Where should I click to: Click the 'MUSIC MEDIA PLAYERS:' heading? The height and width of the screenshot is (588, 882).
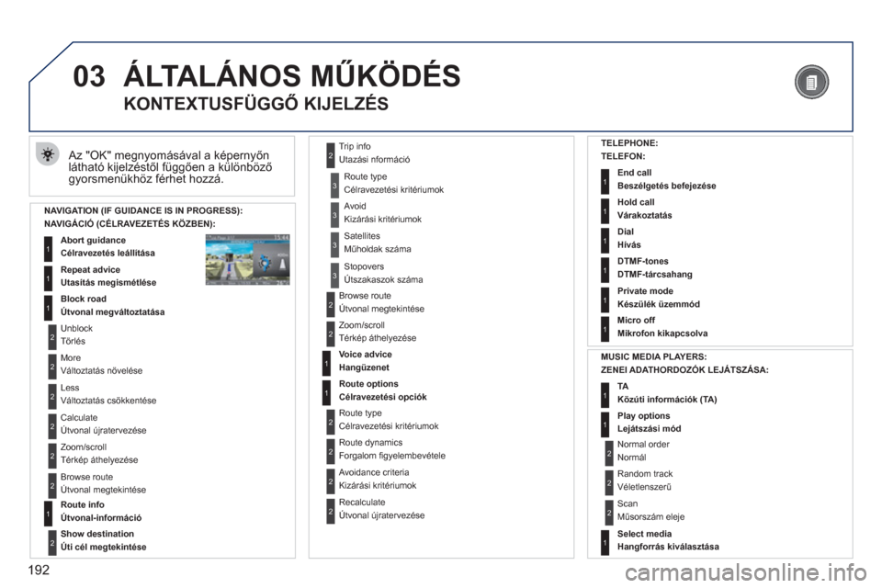coord(653,356)
